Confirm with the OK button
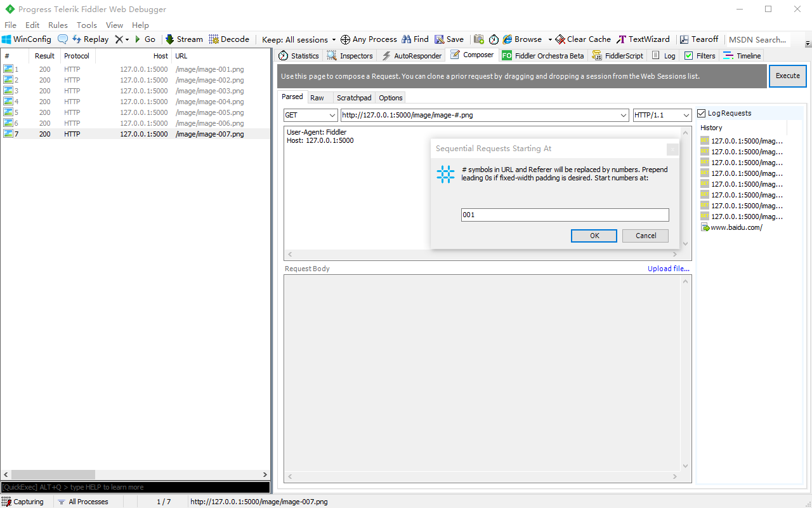The width and height of the screenshot is (812, 508). 594,236
